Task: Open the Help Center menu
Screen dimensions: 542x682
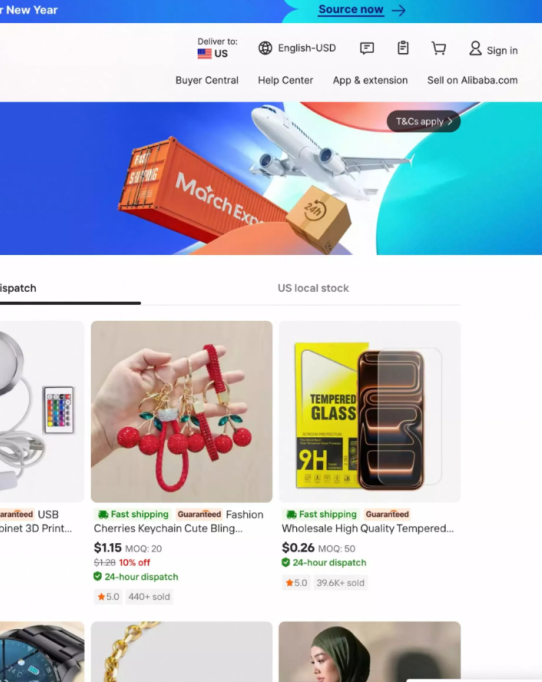Action: (285, 80)
